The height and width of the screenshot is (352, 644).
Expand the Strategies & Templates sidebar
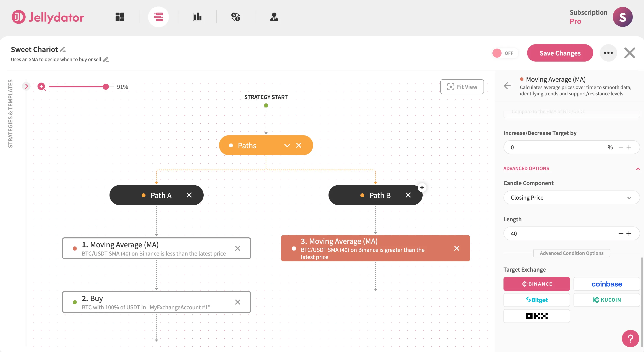(x=26, y=86)
